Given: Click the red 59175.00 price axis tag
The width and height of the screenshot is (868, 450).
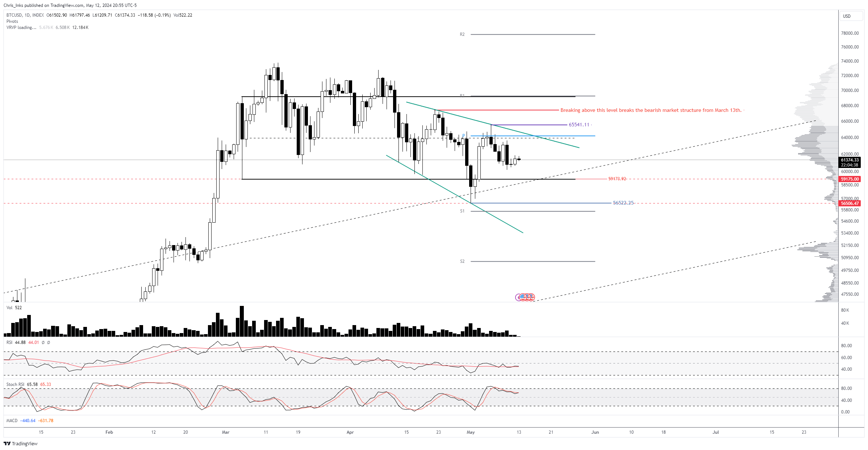Looking at the screenshot, I should click(x=850, y=179).
